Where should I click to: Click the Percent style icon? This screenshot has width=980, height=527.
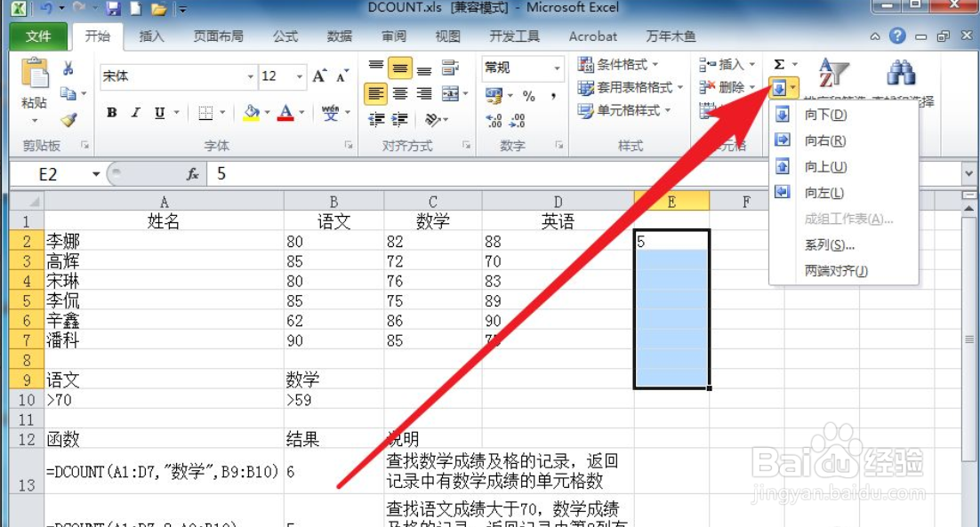529,96
